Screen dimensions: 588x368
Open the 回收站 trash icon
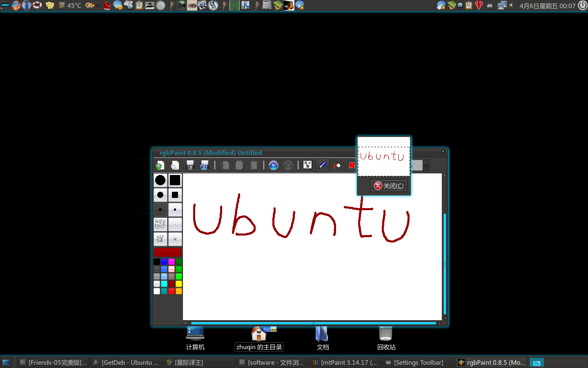(386, 339)
